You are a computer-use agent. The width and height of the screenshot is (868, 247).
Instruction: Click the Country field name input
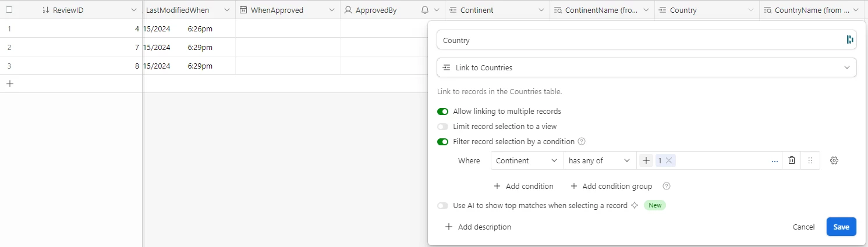tap(640, 40)
